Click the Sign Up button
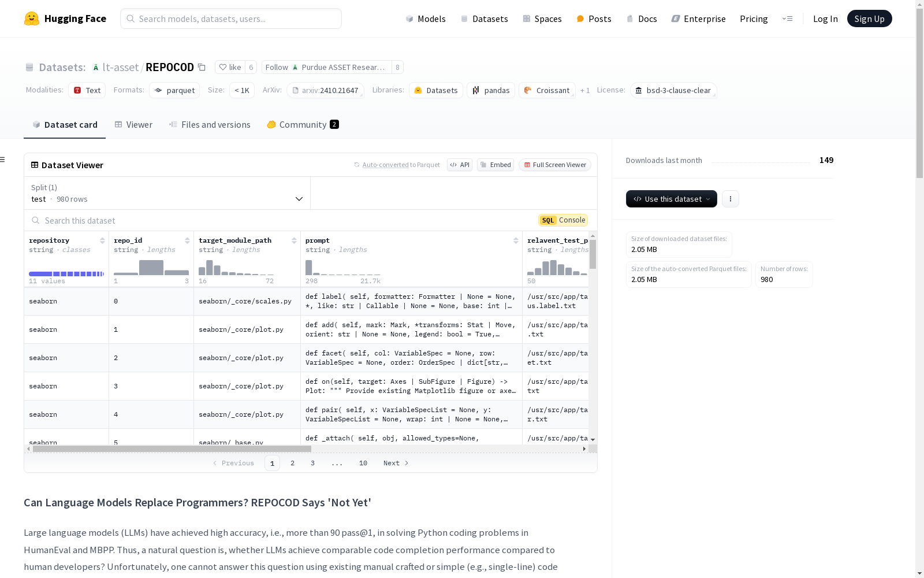This screenshot has width=924, height=578. point(869,18)
